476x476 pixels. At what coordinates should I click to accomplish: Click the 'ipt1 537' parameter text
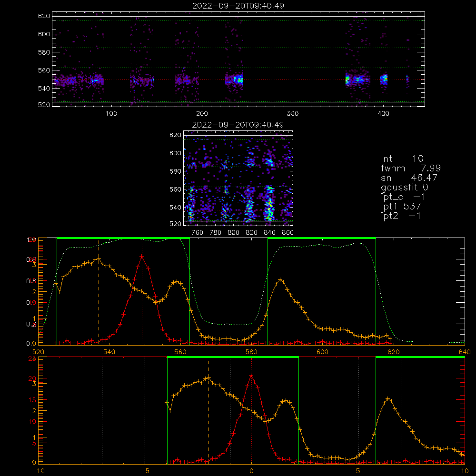pos(401,207)
